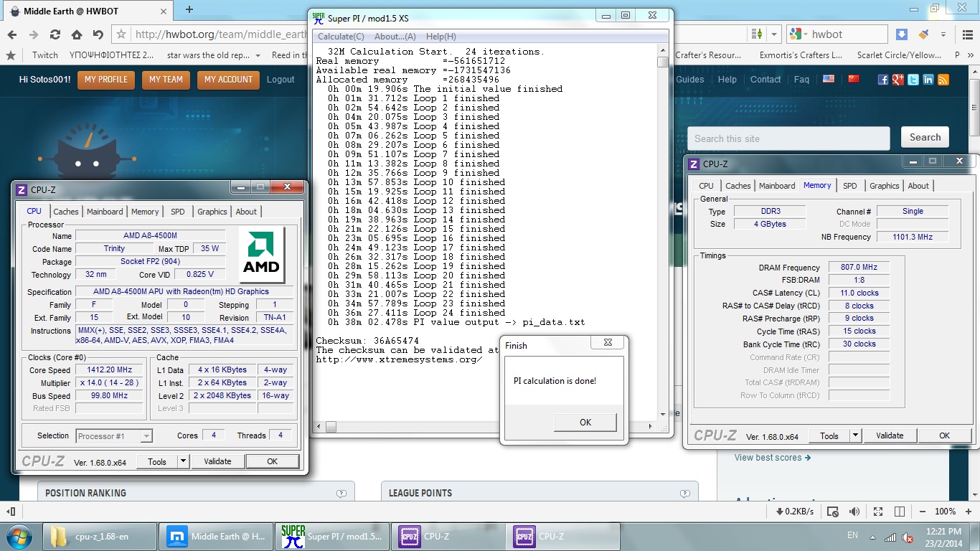Bookmark the page with the star icon in address bar

tap(121, 34)
